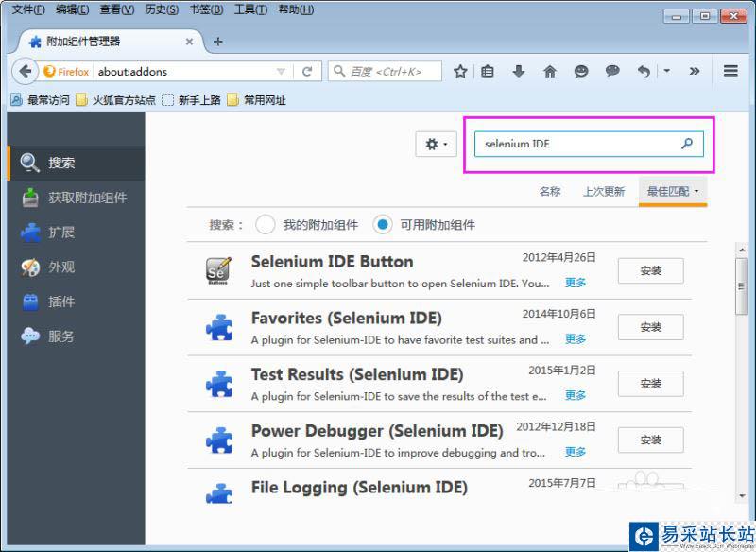
Task: Click scrollbar up arrow in results
Action: tap(742, 250)
